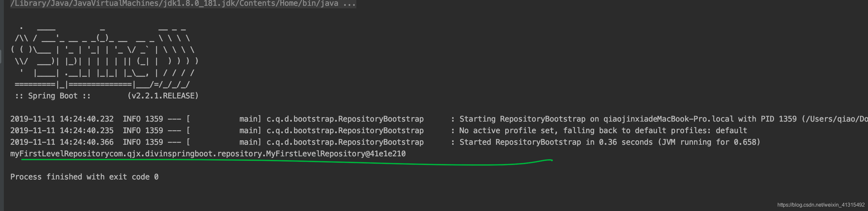The image size is (868, 211).
Task: Click 'Process finished with exit code 0'
Action: coord(84,177)
